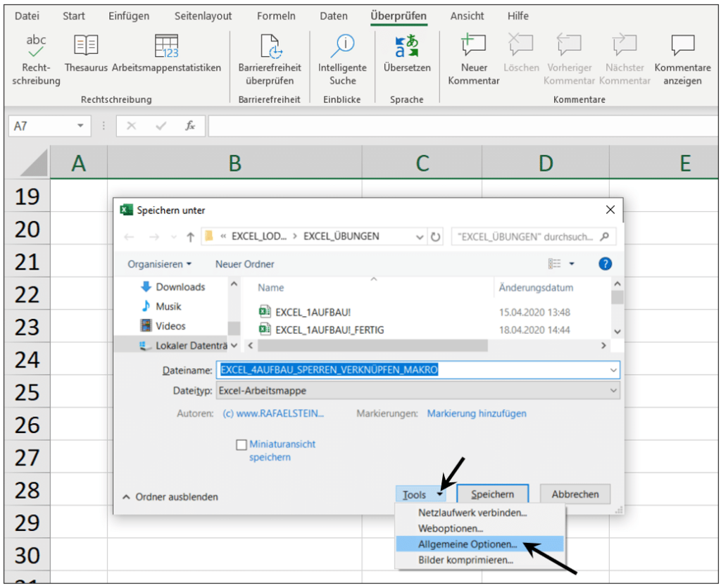This screenshot has height=588, width=721.
Task: Select Lokaler Datenträger in the navigation pane
Action: [183, 346]
